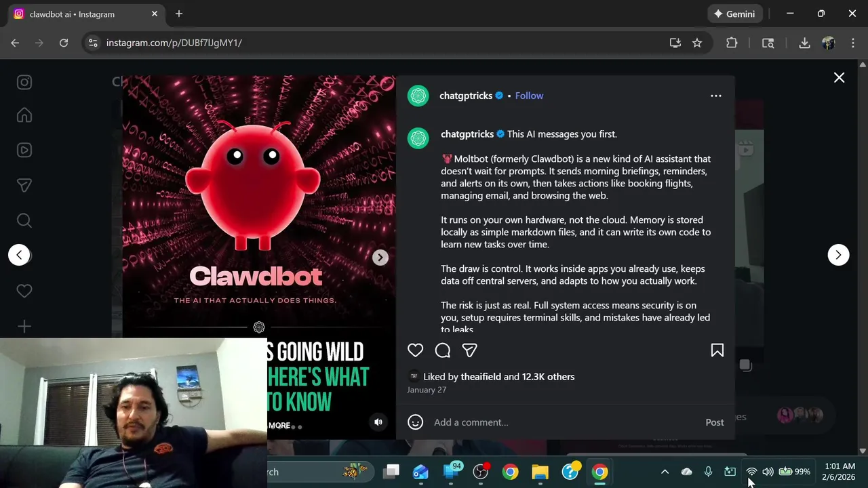Install app icon in address bar
This screenshot has width=868, height=488.
tap(675, 43)
